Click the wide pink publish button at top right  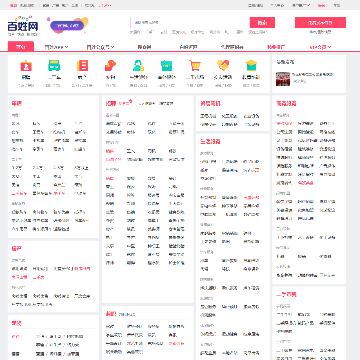[x=320, y=23]
